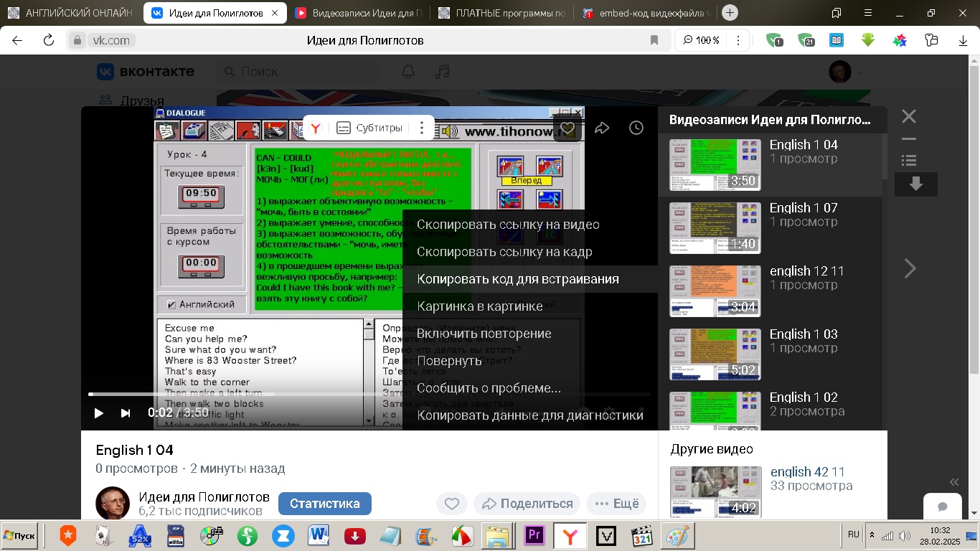
Task: Close the 'Идеи для Полиглотов' tab
Action: click(275, 13)
